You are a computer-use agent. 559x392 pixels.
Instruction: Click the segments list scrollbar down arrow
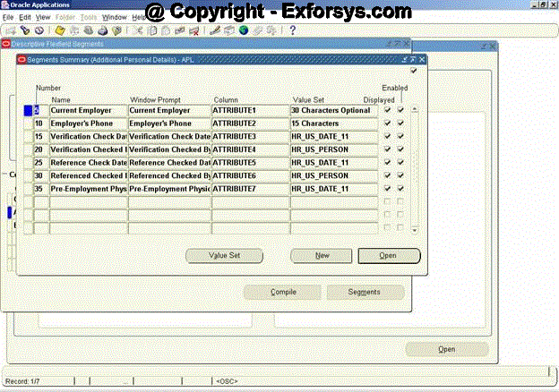(x=414, y=231)
